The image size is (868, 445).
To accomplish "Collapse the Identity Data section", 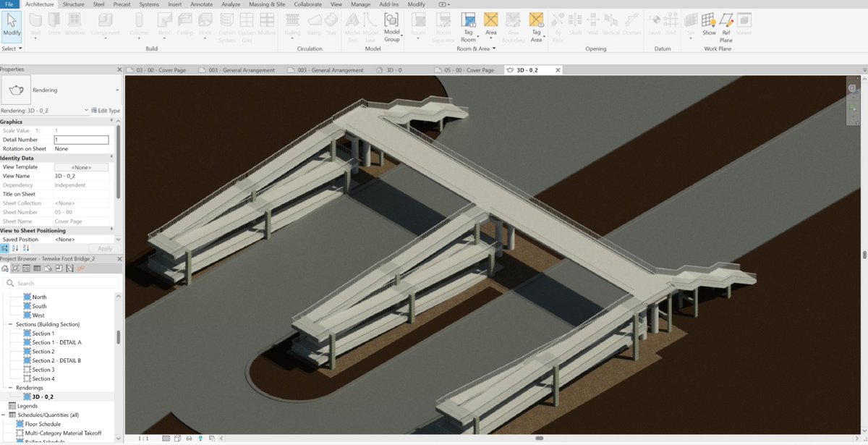I will click(111, 158).
